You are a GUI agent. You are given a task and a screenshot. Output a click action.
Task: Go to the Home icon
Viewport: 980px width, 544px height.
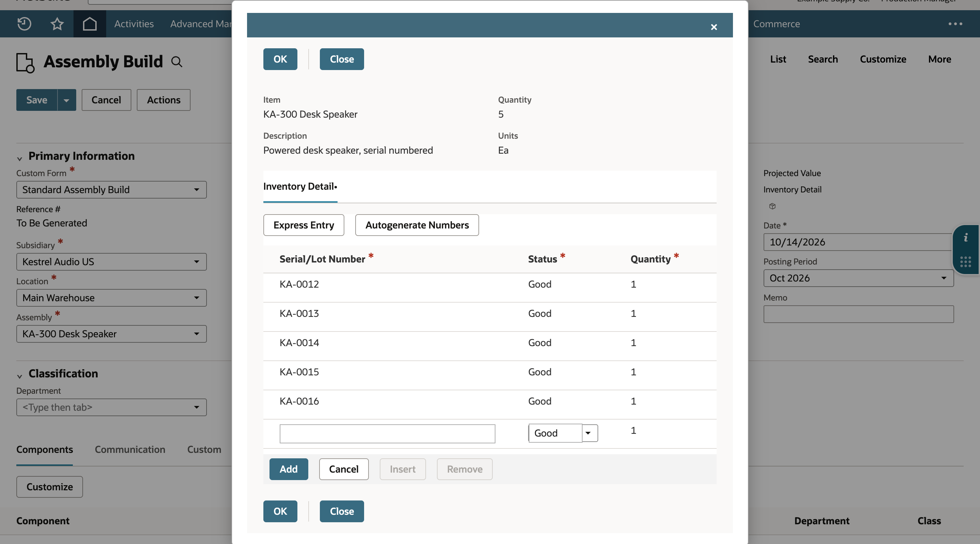[x=90, y=23]
